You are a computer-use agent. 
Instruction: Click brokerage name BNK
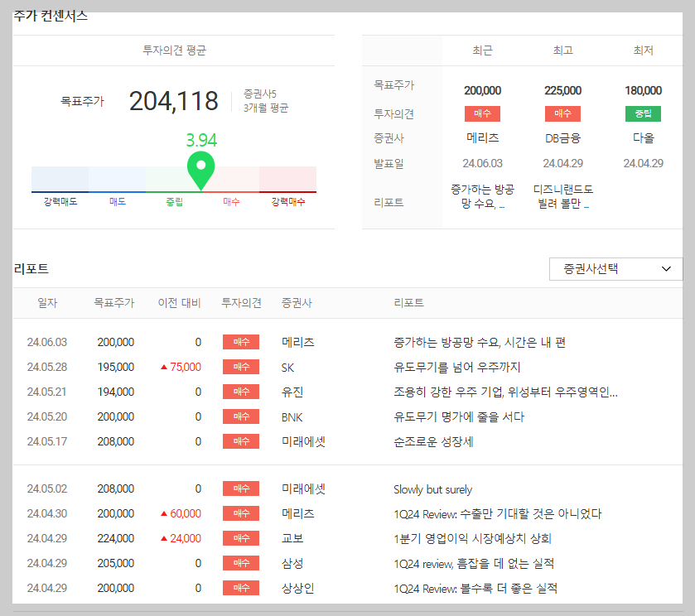pyautogui.click(x=292, y=417)
